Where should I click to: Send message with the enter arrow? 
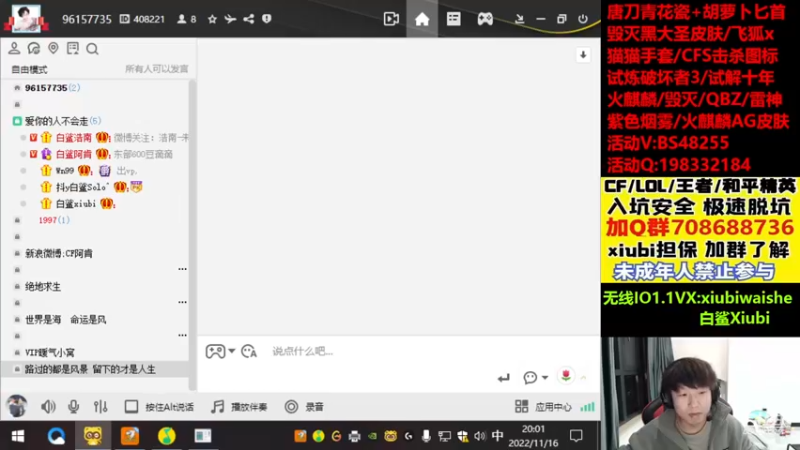(503, 378)
